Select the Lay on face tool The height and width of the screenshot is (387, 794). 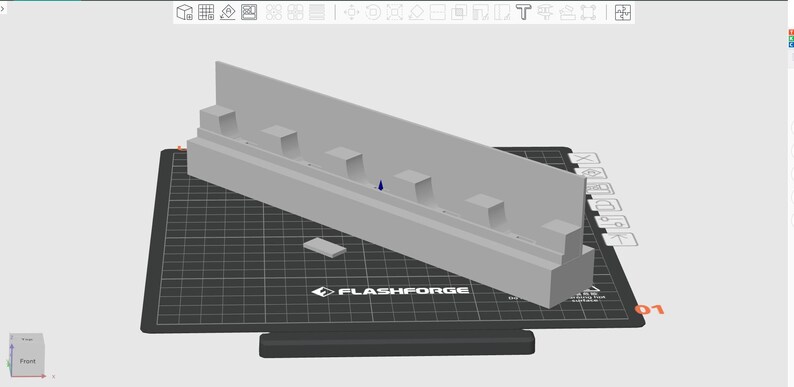tap(416, 12)
